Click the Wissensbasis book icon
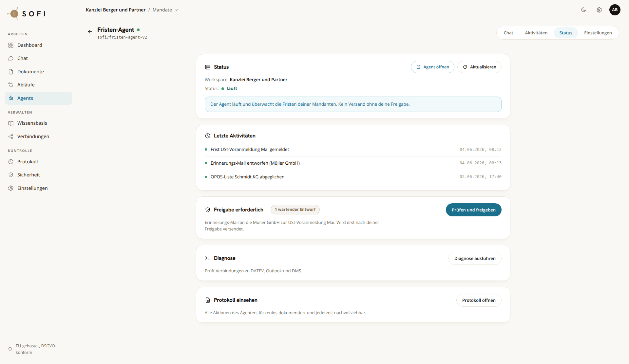The width and height of the screenshot is (629, 364). (11, 123)
